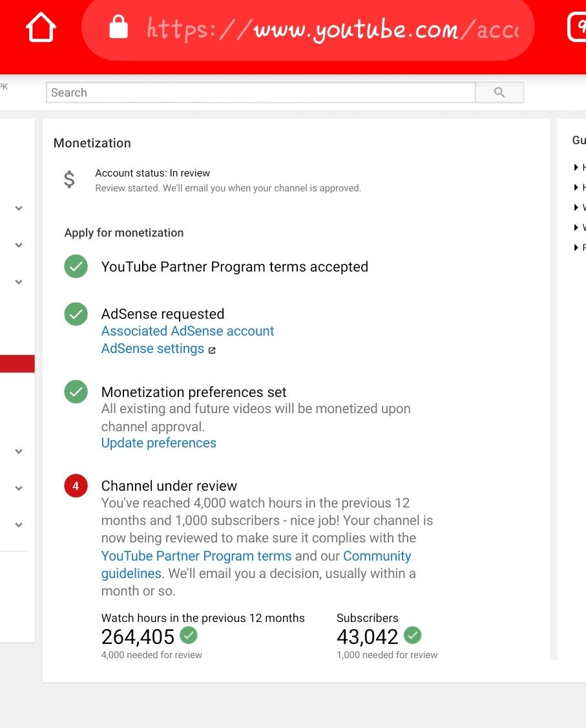Open YouTube Partner Program terms link
The width and height of the screenshot is (586, 728).
point(196,556)
